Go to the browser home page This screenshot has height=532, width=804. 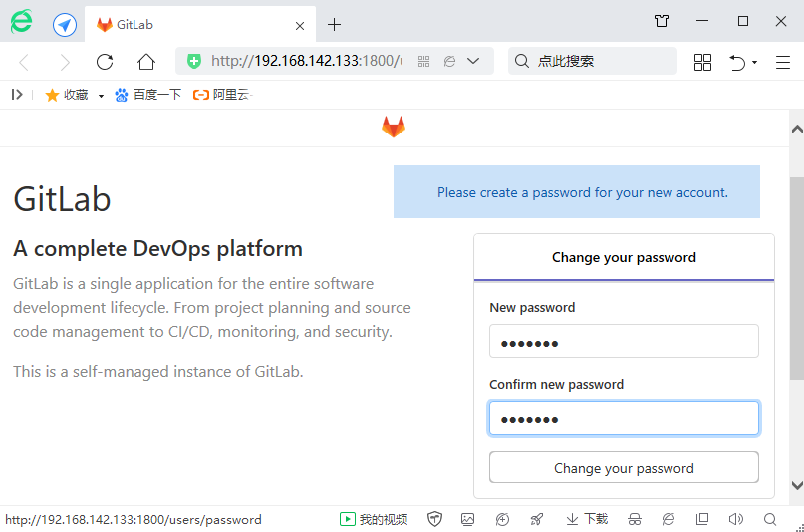point(146,62)
